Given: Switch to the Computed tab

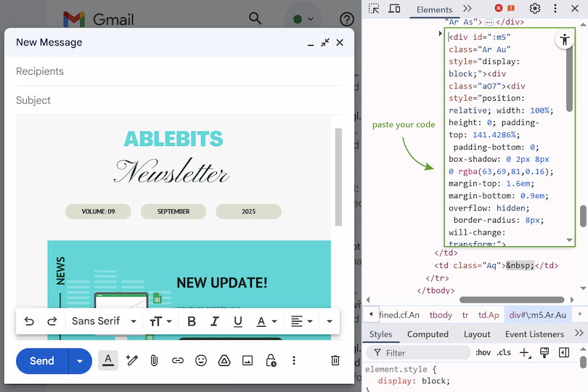Looking at the screenshot, I should click(x=428, y=334).
